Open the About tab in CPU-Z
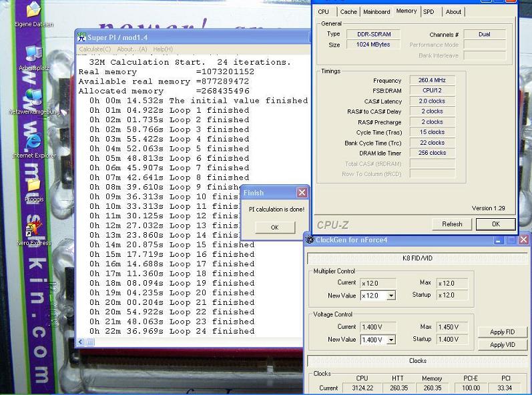 (453, 12)
